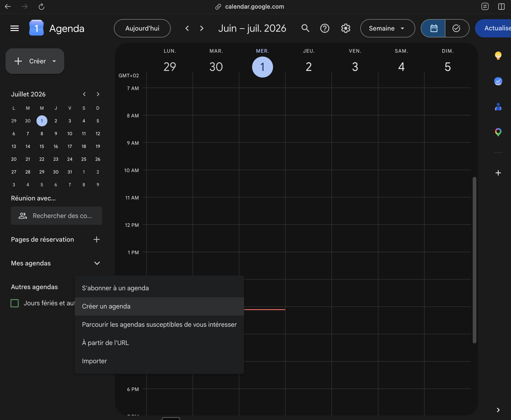Click the Créer plus button

click(x=35, y=61)
